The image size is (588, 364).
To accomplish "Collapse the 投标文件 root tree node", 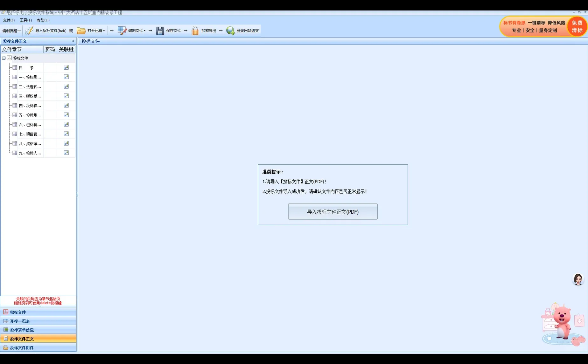I will (x=4, y=58).
